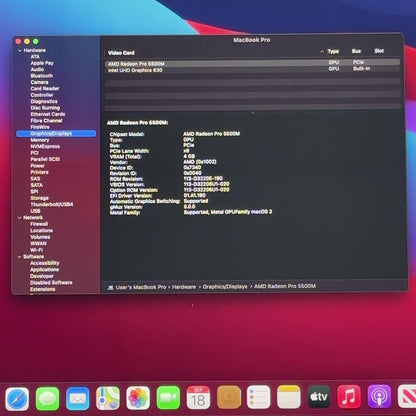Select Printers in sidebar
The height and width of the screenshot is (416, 416).
click(39, 172)
